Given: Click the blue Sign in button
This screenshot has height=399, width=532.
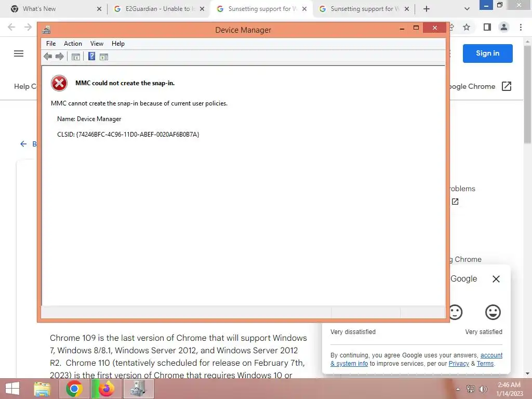Looking at the screenshot, I should coord(487,54).
